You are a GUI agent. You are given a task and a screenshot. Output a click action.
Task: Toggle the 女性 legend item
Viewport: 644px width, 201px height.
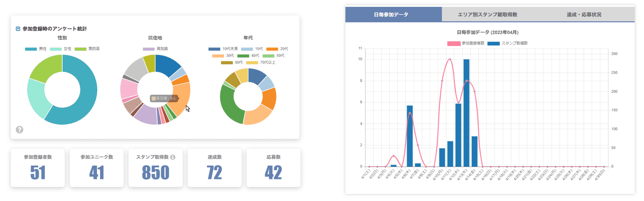(x=61, y=49)
